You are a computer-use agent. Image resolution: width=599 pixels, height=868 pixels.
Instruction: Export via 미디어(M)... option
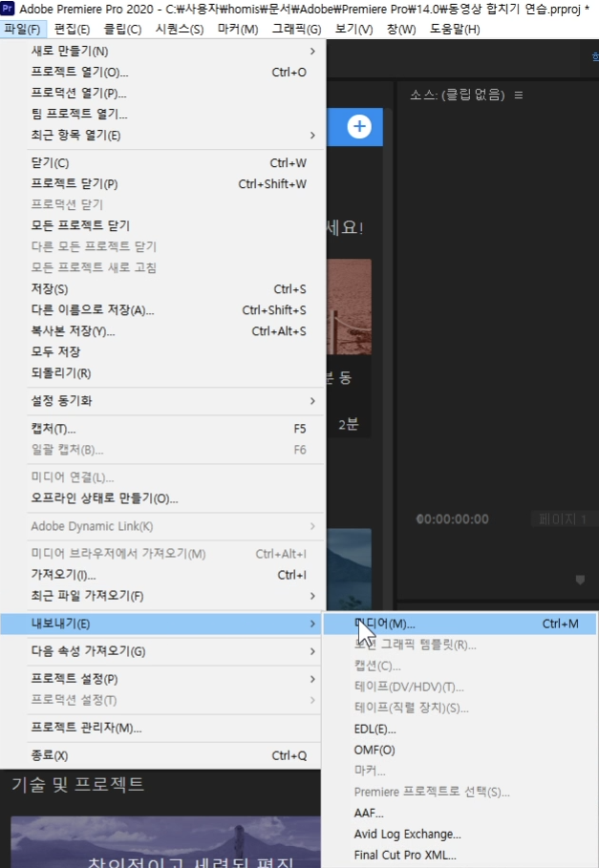click(x=460, y=624)
